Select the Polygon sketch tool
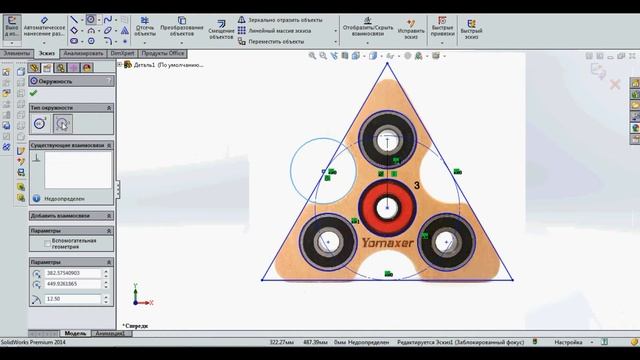 point(91,41)
